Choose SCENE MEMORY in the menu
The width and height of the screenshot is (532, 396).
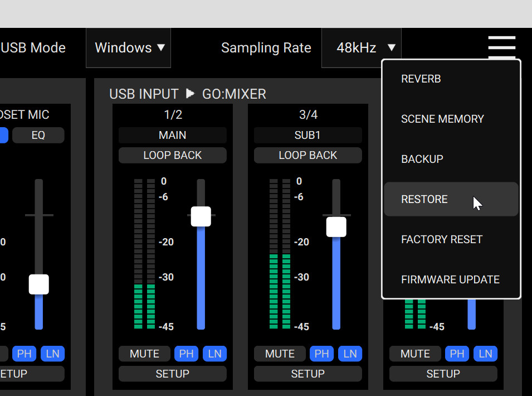click(442, 119)
